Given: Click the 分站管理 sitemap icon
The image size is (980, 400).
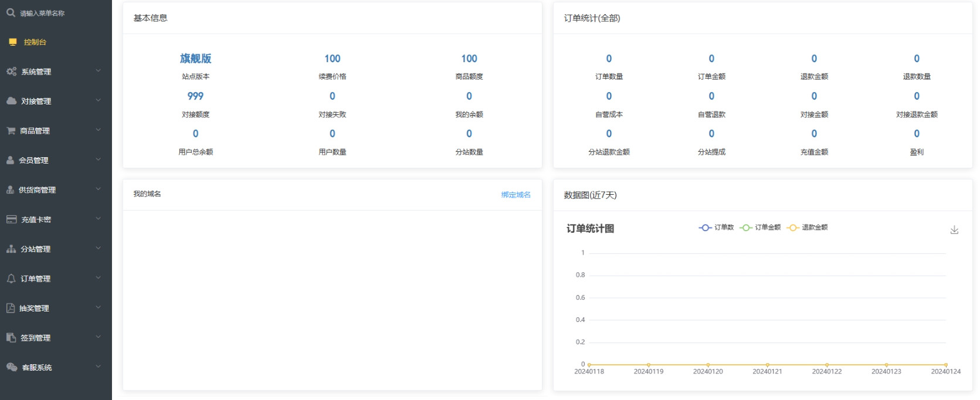Looking at the screenshot, I should pos(11,249).
